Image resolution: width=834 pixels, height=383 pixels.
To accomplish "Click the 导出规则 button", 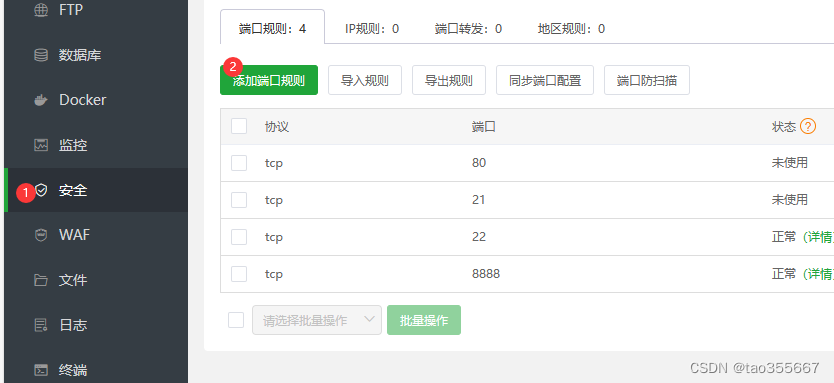I will 448,80.
